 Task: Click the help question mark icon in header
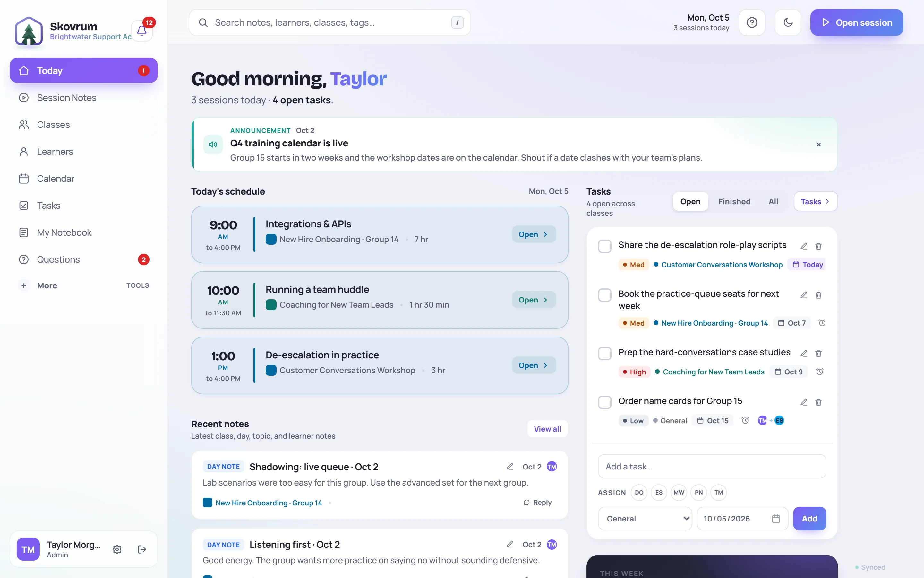point(751,22)
